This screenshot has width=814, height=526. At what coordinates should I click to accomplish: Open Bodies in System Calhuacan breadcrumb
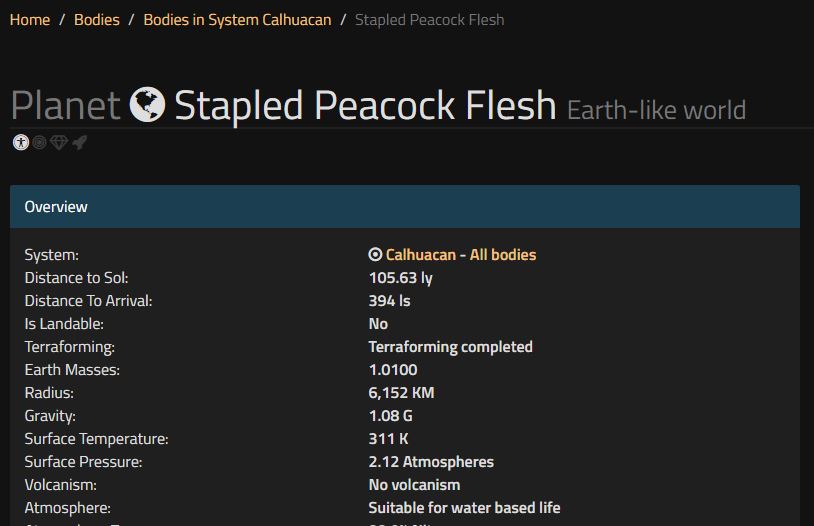click(237, 20)
